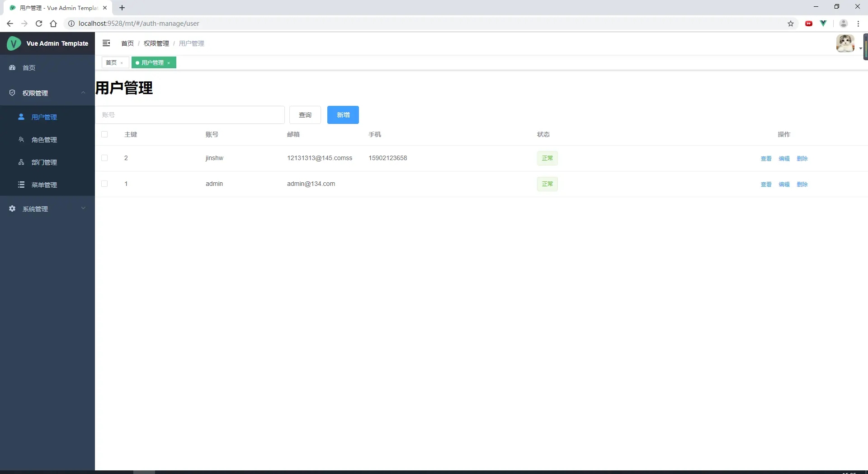The width and height of the screenshot is (868, 474).
Task: Click the dashboard icon beside 首页 in sidebar
Action: coord(12,67)
